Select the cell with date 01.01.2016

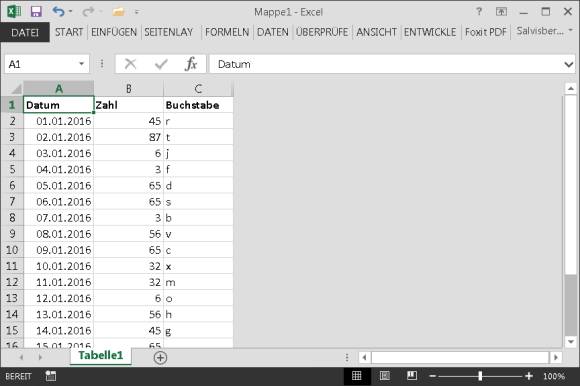click(x=58, y=121)
